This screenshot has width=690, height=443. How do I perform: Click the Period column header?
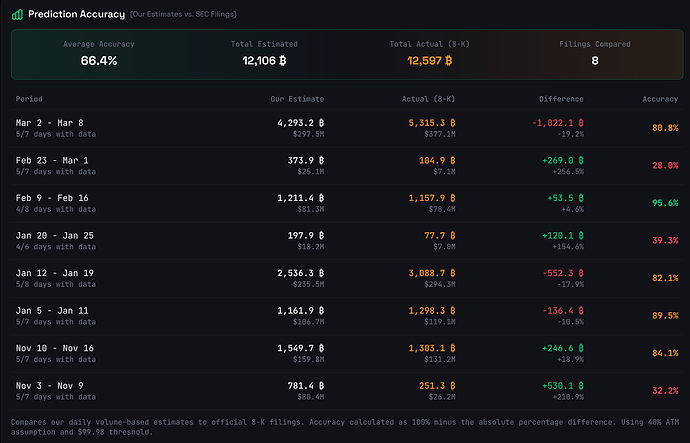tap(29, 99)
